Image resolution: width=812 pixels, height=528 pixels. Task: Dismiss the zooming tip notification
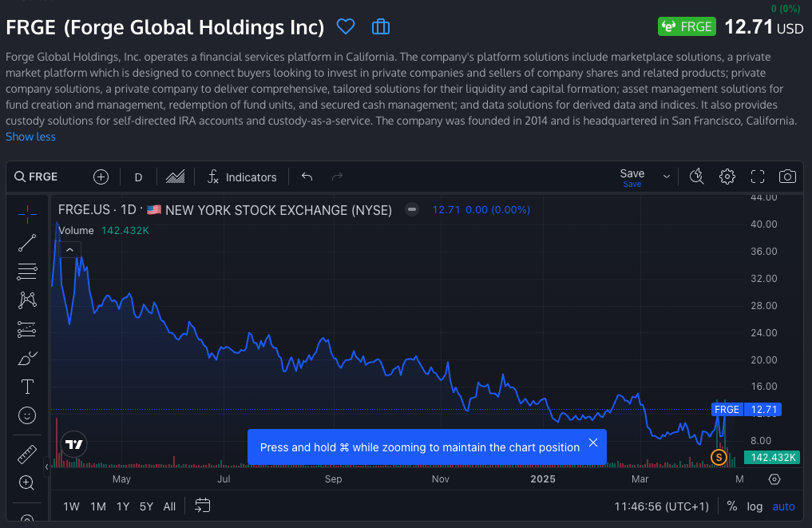pos(592,443)
